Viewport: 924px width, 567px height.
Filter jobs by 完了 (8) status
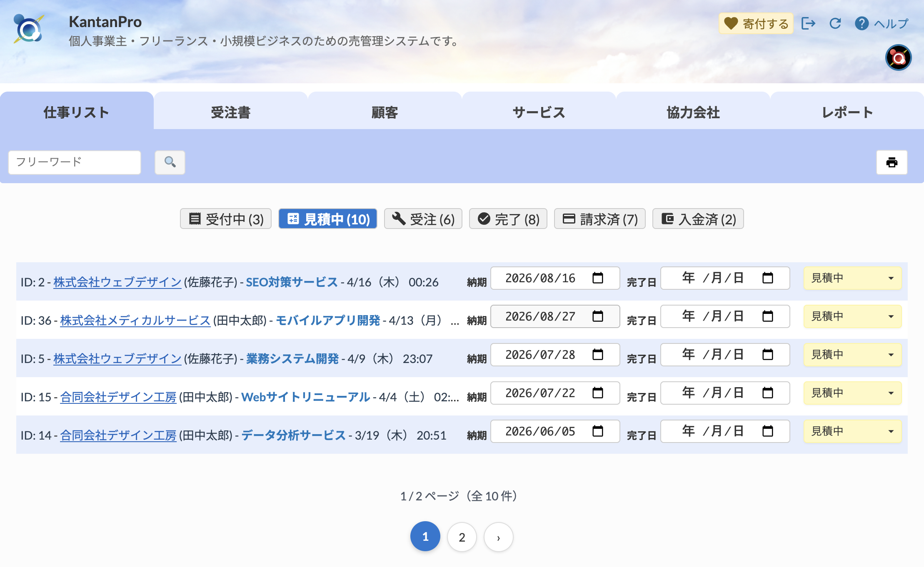[x=508, y=219]
